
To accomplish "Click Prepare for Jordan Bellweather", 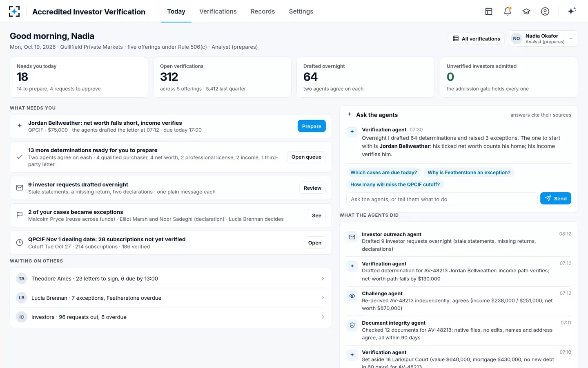I will point(312,126).
